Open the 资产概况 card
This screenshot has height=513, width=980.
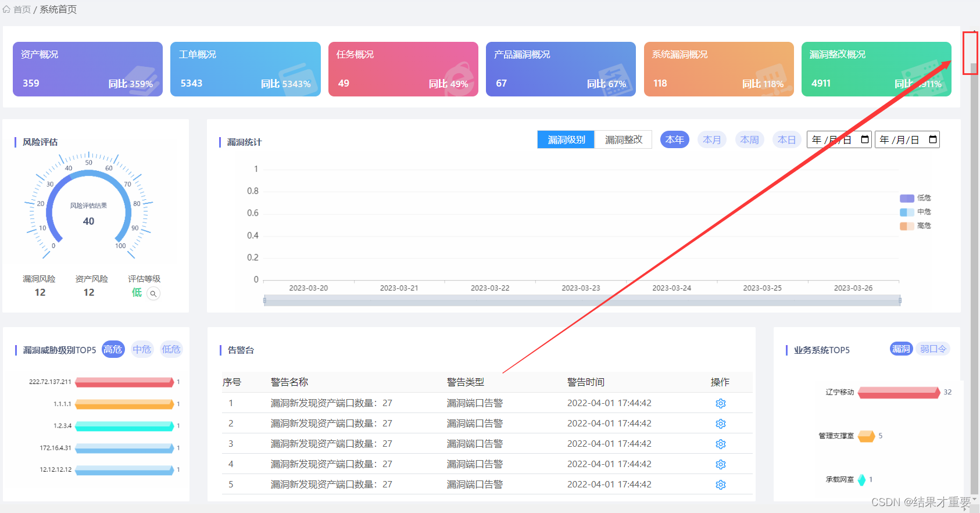pos(88,69)
